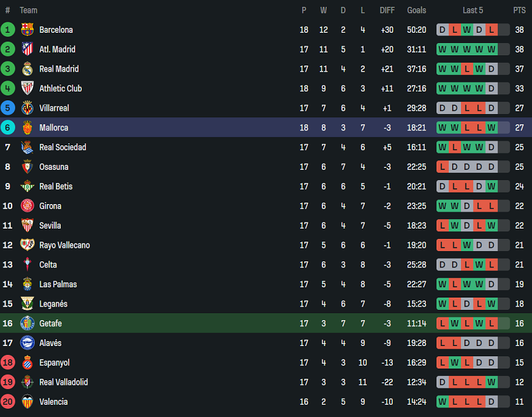Click the Real Sociedad crest icon
The height and width of the screenshot is (417, 532).
(x=27, y=147)
